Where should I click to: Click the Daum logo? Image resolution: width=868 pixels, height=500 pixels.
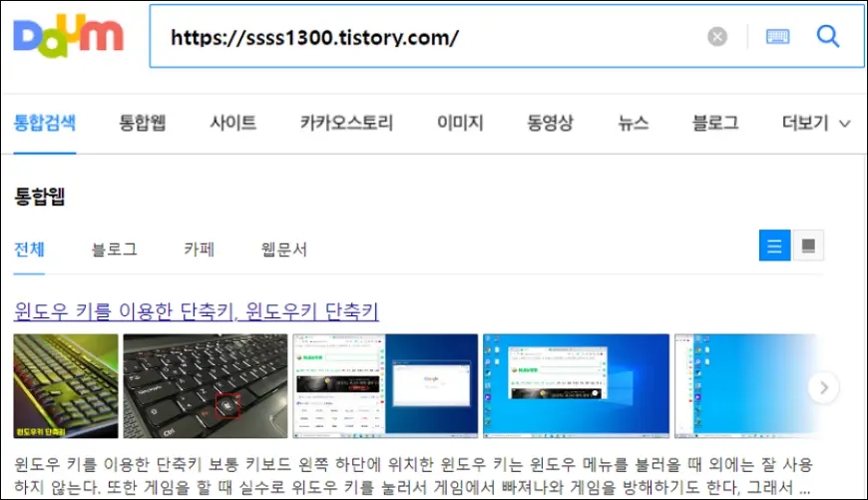(68, 36)
